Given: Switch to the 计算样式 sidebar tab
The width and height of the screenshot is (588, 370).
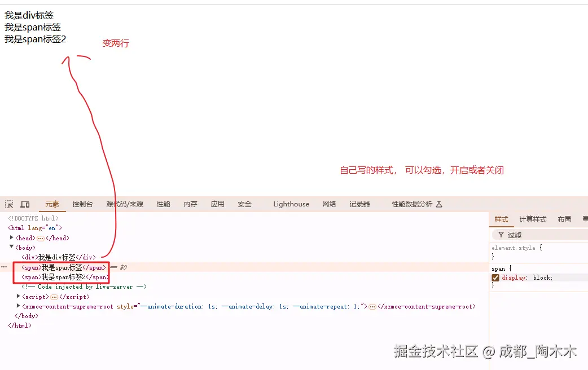Looking at the screenshot, I should coord(533,219).
